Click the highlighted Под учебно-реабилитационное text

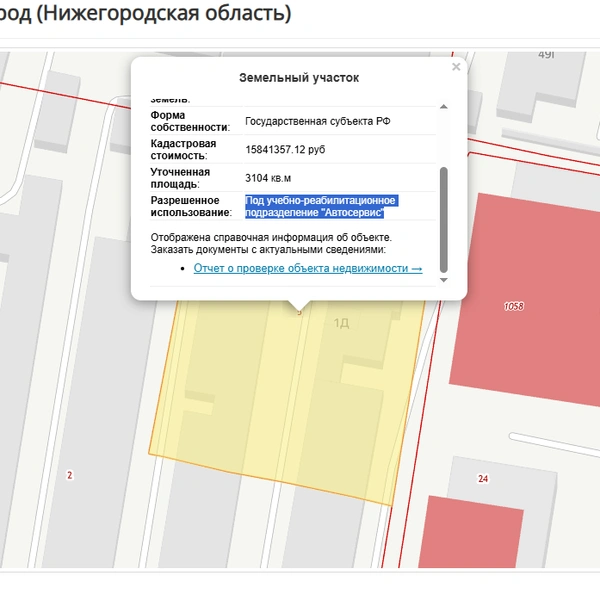tap(321, 207)
